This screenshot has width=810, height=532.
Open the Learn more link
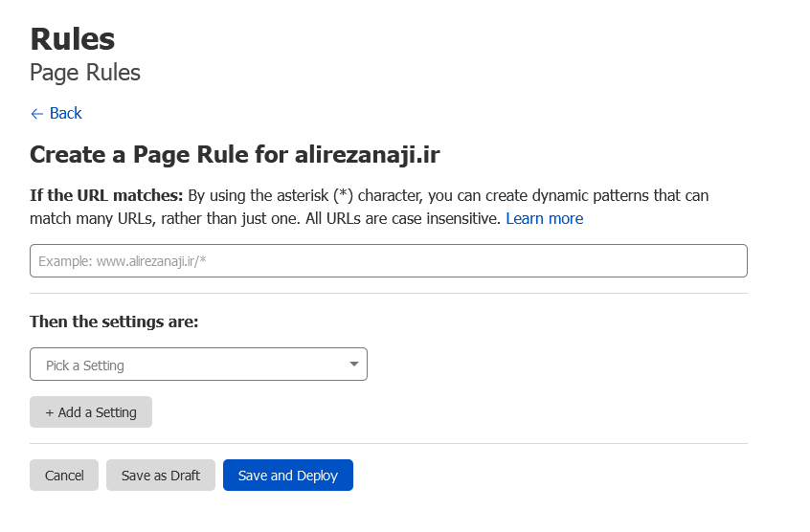[x=545, y=218]
